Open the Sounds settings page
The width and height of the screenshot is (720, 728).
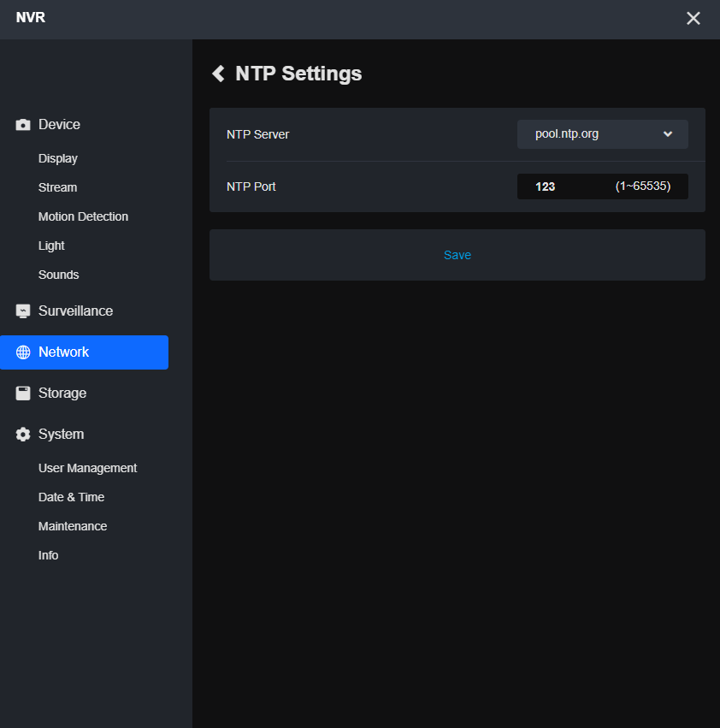click(x=58, y=275)
